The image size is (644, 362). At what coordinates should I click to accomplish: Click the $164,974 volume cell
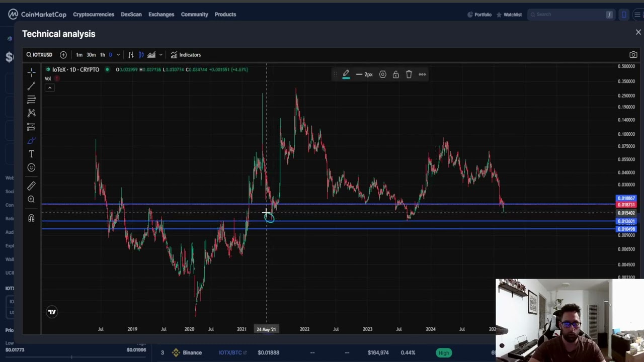point(378,353)
